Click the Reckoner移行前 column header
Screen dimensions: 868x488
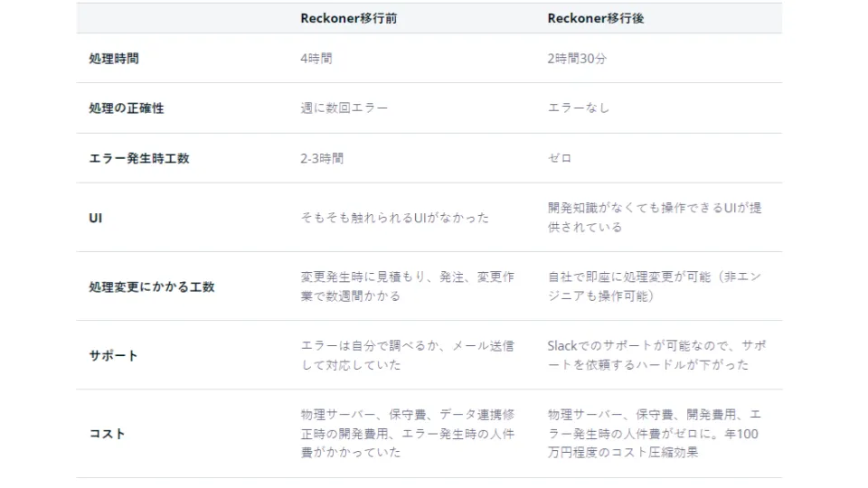pos(348,18)
